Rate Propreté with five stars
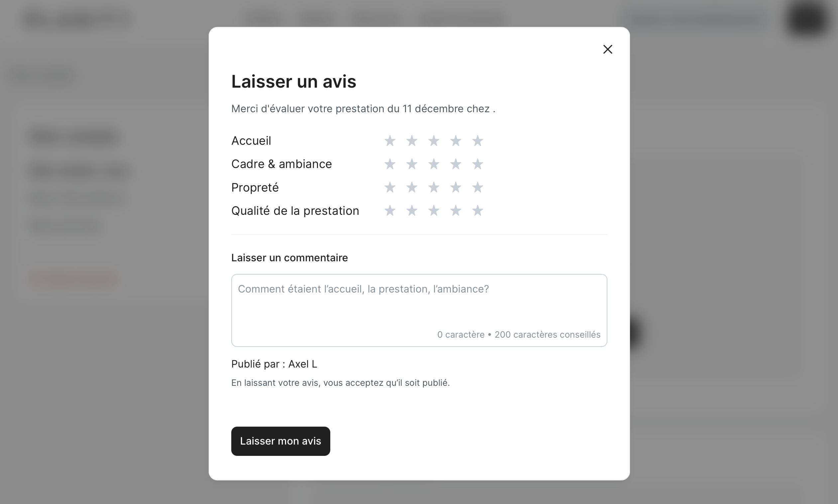This screenshot has width=838, height=504. 477,187
